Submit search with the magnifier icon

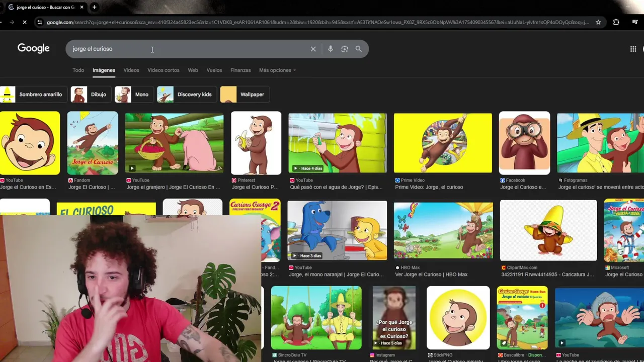[x=358, y=49]
